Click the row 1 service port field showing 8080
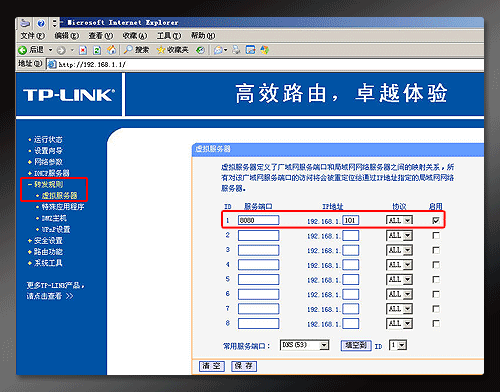 click(258, 220)
